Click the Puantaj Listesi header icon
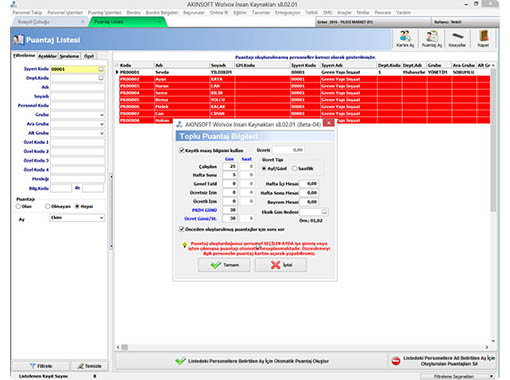The image size is (510, 380). pyautogui.click(x=18, y=40)
